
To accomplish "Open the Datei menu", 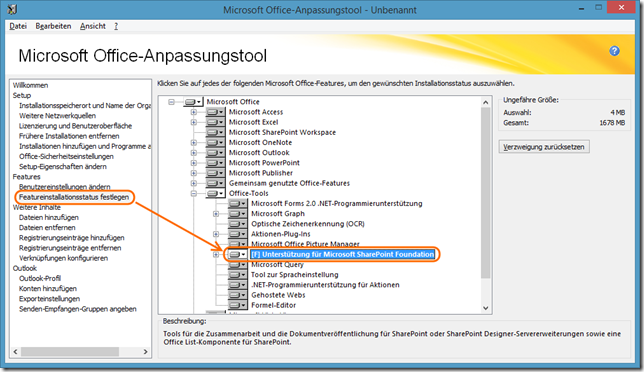I will click(18, 26).
